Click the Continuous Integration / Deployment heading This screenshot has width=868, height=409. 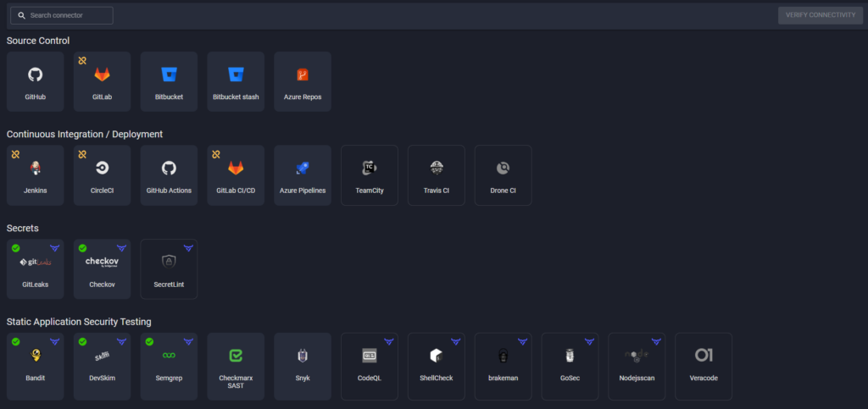tap(85, 135)
